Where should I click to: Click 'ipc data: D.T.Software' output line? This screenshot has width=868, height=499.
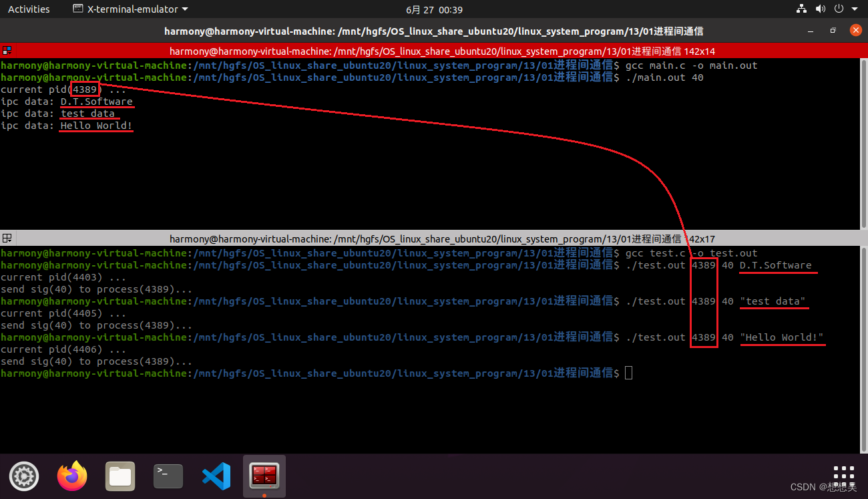(x=67, y=102)
